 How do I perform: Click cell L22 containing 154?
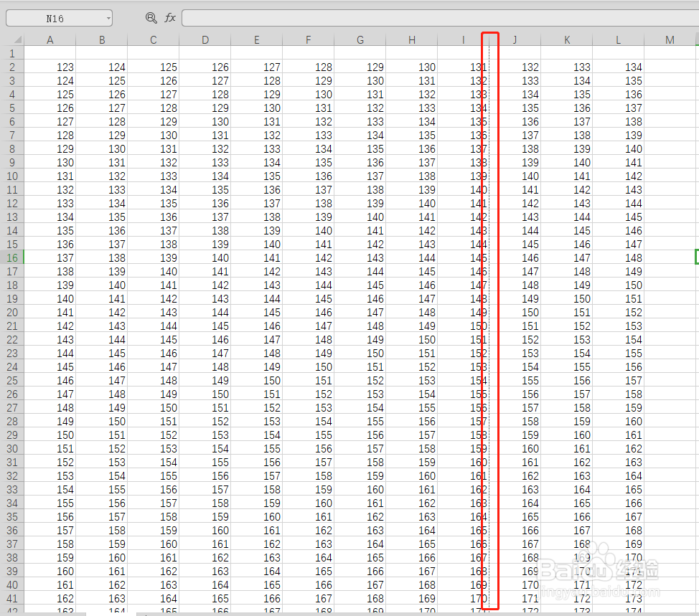[619, 340]
